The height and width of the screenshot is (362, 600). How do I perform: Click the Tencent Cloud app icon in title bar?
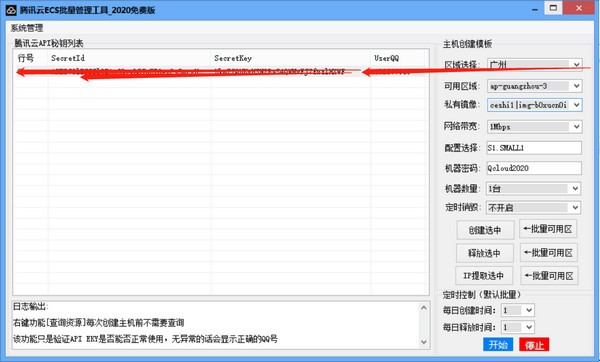click(x=11, y=10)
